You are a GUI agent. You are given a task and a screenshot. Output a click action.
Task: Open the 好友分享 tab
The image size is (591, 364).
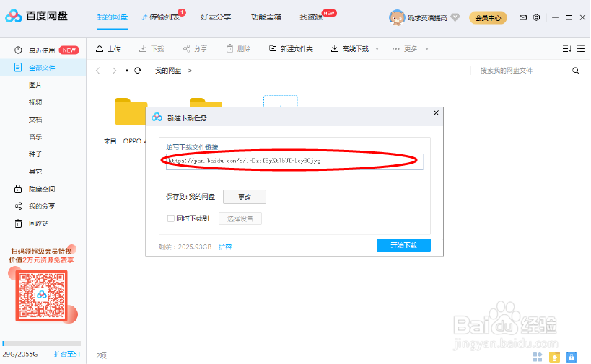coord(216,17)
